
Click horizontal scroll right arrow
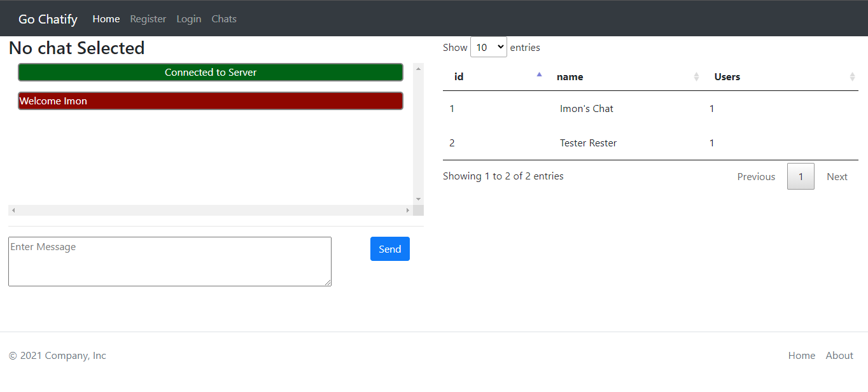tap(408, 210)
